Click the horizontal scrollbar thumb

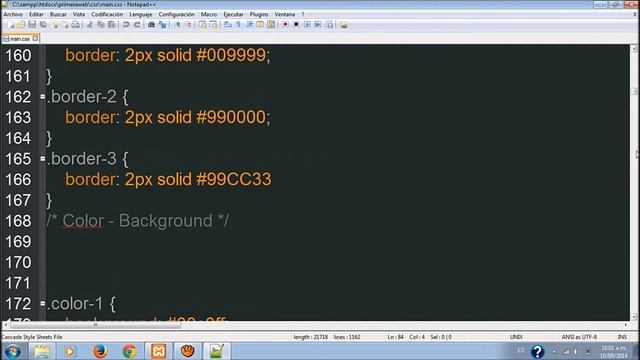tap(96, 325)
